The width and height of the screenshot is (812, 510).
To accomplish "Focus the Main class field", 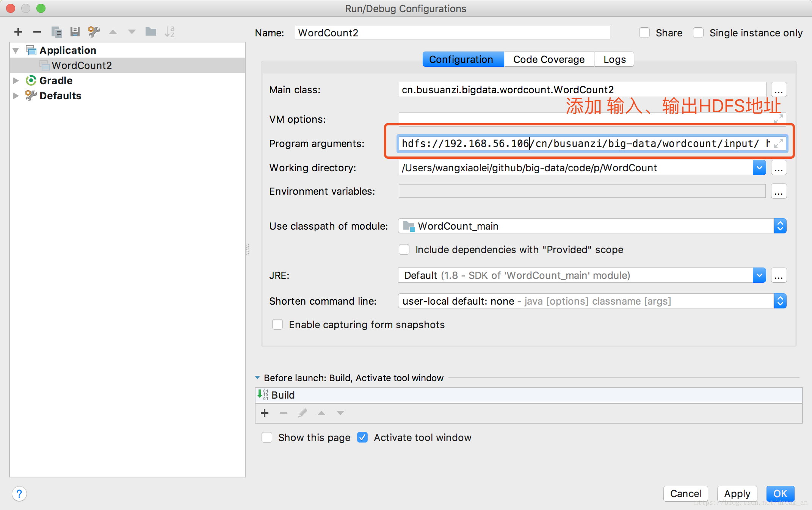I will click(582, 90).
